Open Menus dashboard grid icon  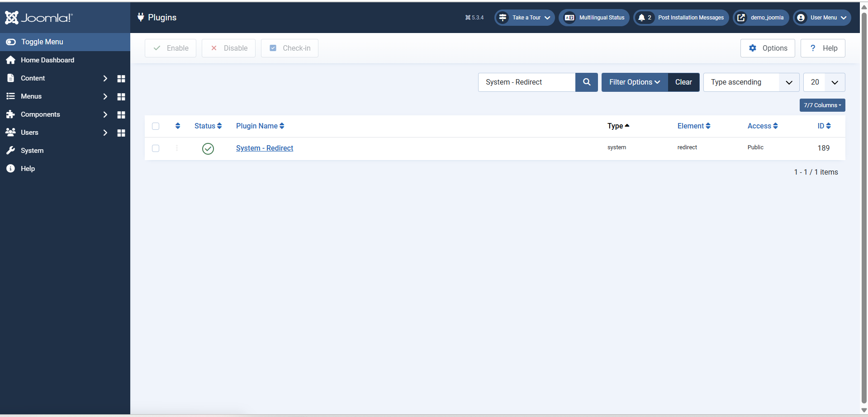(121, 97)
